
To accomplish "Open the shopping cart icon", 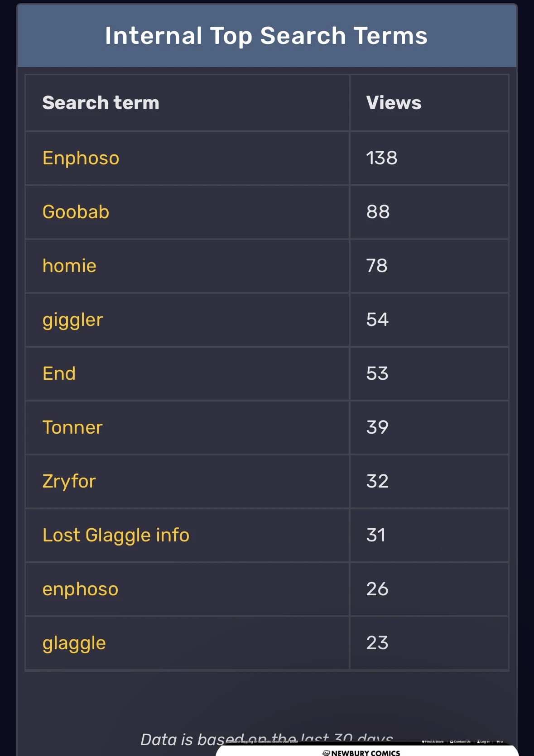I will pos(498,742).
